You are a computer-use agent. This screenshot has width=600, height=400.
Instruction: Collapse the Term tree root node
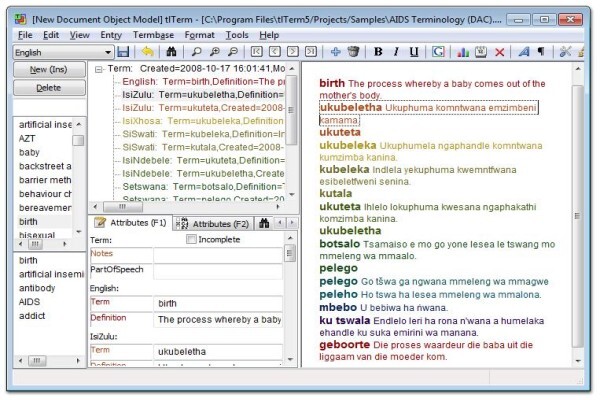[99, 69]
